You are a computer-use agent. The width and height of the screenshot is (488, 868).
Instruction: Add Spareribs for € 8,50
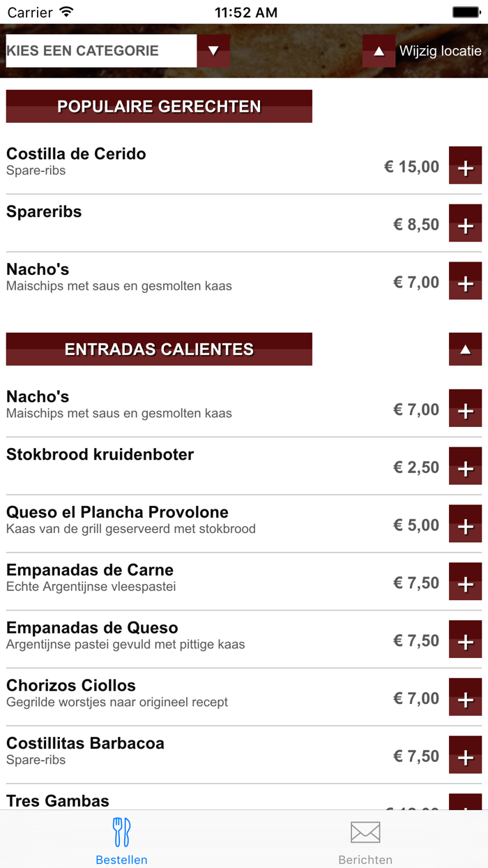[x=465, y=224]
